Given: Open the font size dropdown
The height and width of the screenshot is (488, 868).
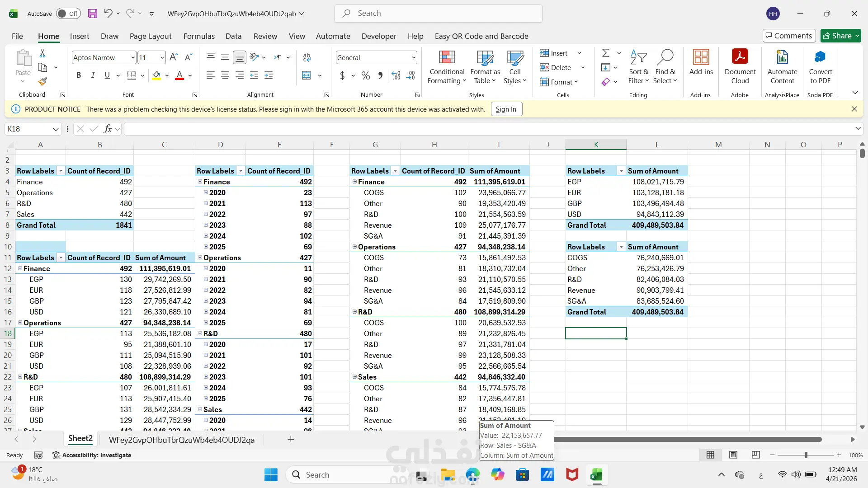Looking at the screenshot, I should point(162,57).
